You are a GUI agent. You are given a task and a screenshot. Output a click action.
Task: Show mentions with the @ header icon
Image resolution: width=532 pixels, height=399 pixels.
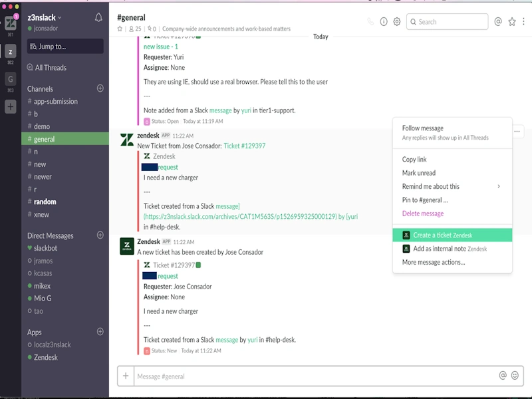(497, 22)
